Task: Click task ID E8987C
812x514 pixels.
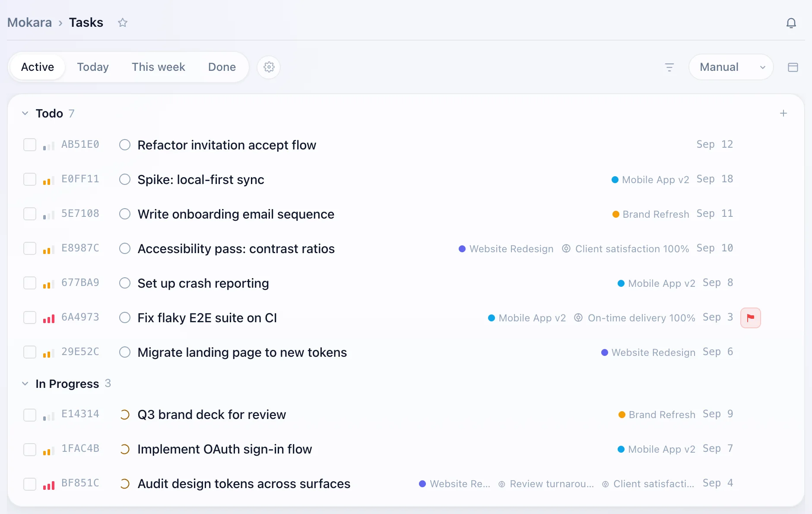Action: (x=80, y=248)
